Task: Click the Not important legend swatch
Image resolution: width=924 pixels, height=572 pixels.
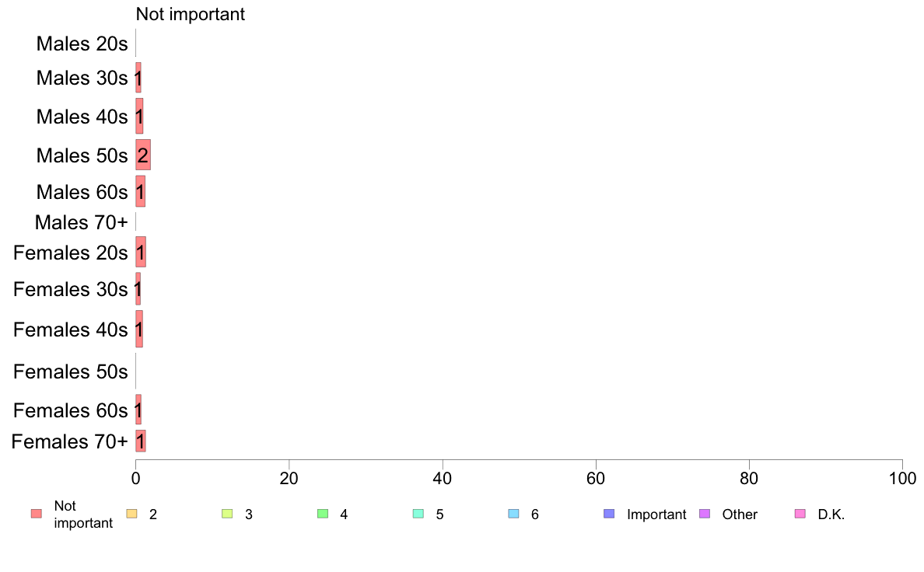Action: point(37,514)
